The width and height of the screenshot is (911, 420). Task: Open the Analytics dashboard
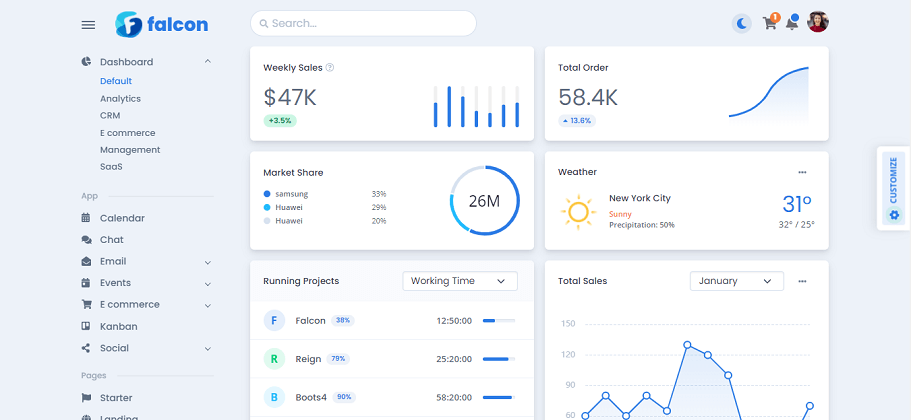pos(120,99)
